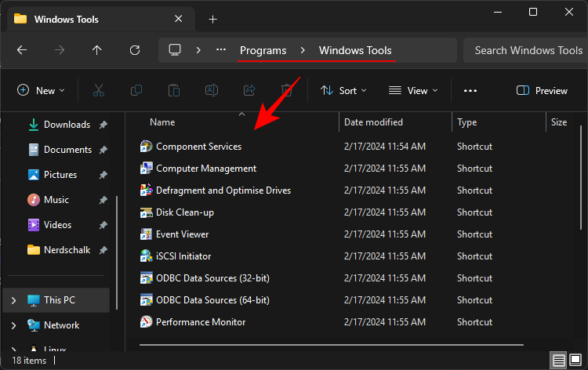Image resolution: width=588 pixels, height=370 pixels.
Task: Select the Performance Monitor icon
Action: (x=146, y=322)
